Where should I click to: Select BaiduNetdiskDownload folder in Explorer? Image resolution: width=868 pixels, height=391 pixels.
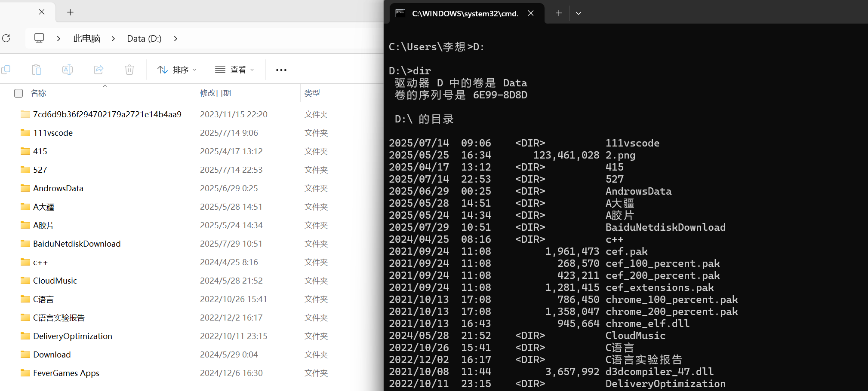77,244
